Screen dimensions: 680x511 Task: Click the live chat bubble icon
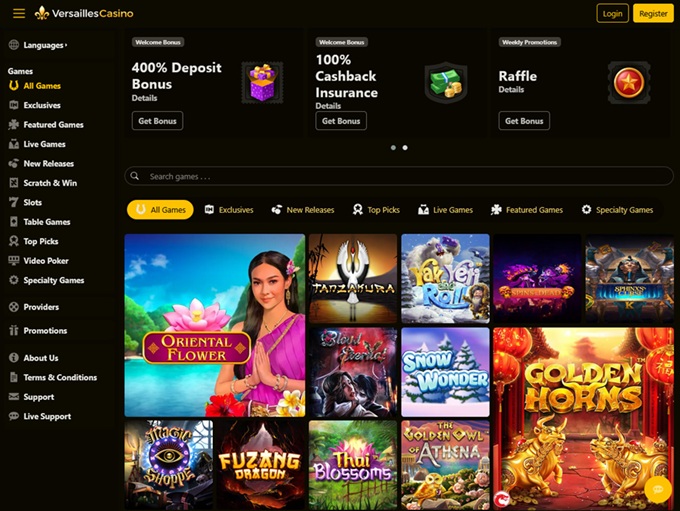(x=658, y=489)
